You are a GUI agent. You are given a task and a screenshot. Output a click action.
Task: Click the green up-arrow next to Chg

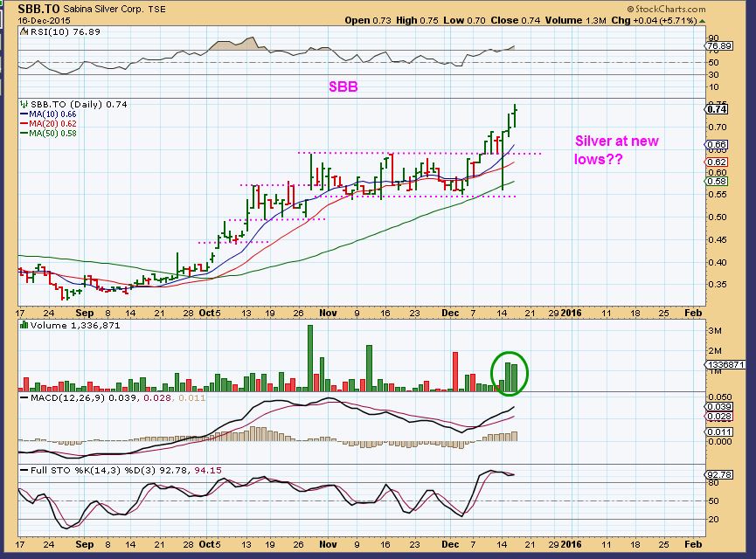[x=702, y=21]
